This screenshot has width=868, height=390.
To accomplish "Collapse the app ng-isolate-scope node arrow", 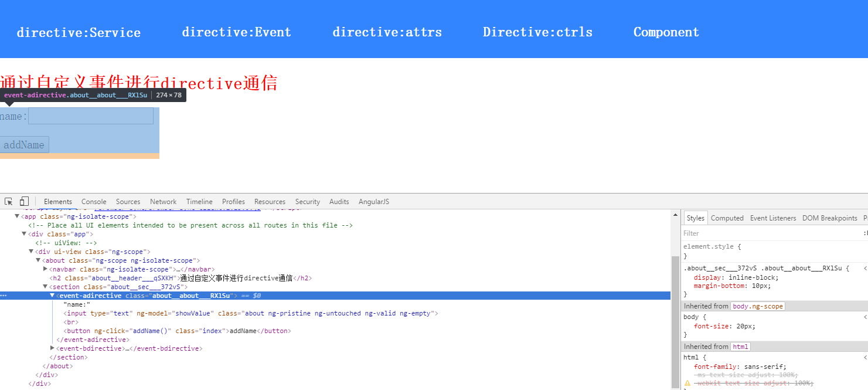I will point(17,217).
